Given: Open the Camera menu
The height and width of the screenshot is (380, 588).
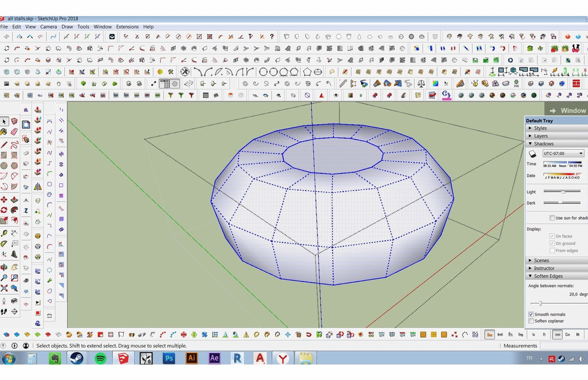Looking at the screenshot, I should pyautogui.click(x=48, y=27).
